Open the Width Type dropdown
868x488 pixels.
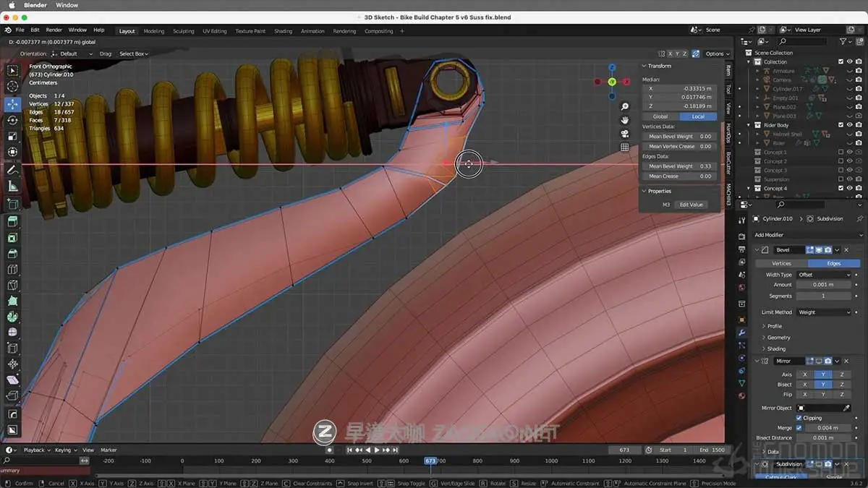[824, 275]
